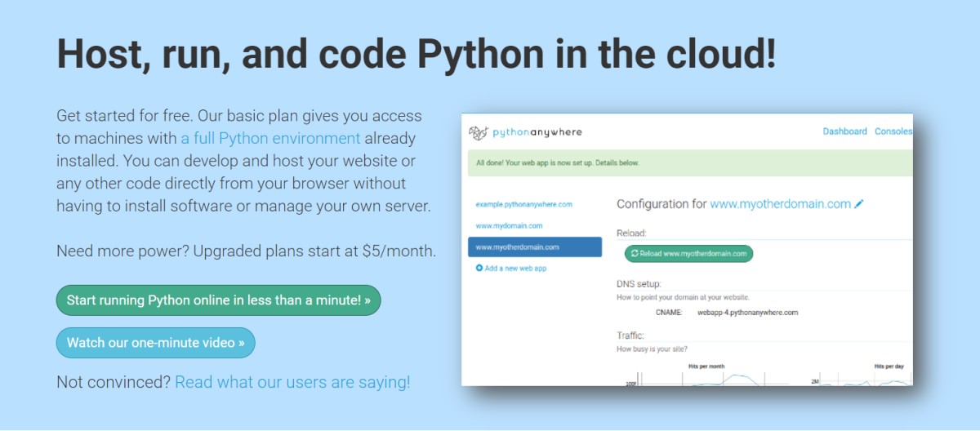This screenshot has width=980, height=431.
Task: Click the PythonAnywhere snake logo icon
Action: tap(478, 132)
